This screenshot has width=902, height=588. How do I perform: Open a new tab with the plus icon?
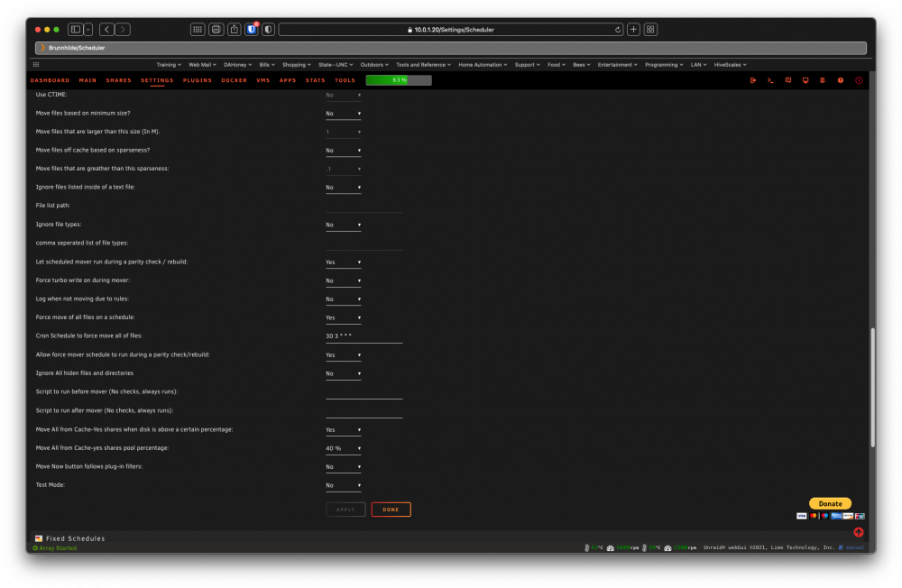click(633, 30)
